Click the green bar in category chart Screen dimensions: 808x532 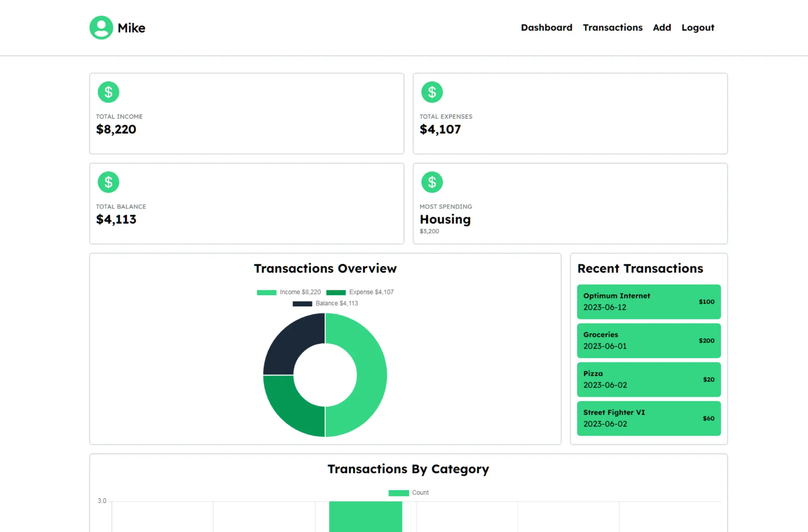[x=366, y=517]
